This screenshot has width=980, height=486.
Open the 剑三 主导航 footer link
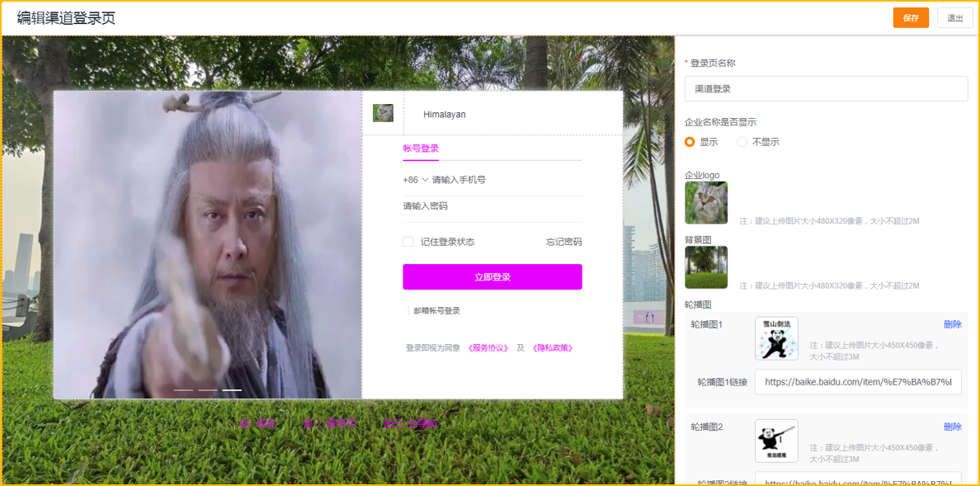410,423
